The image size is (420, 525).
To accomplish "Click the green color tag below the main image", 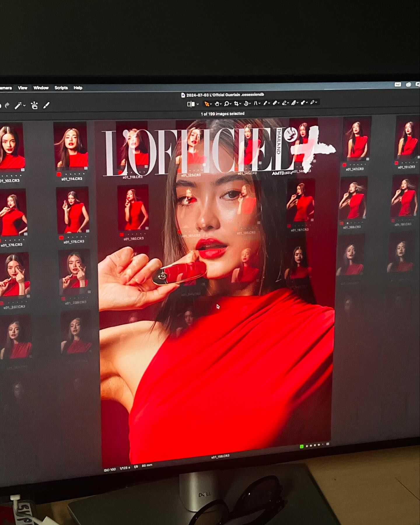I will click(302, 447).
